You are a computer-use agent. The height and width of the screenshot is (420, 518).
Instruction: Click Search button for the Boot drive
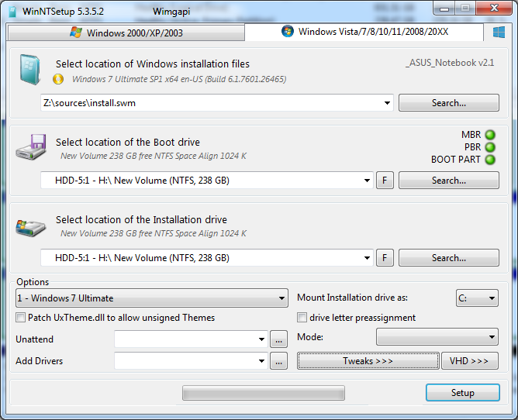[x=449, y=181]
